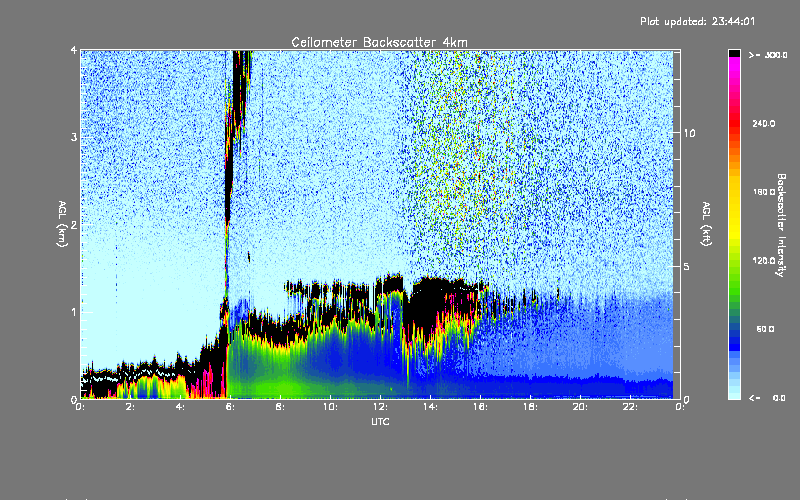Select the '14:' UTC tick label
This screenshot has width=800, height=500.
click(x=430, y=407)
